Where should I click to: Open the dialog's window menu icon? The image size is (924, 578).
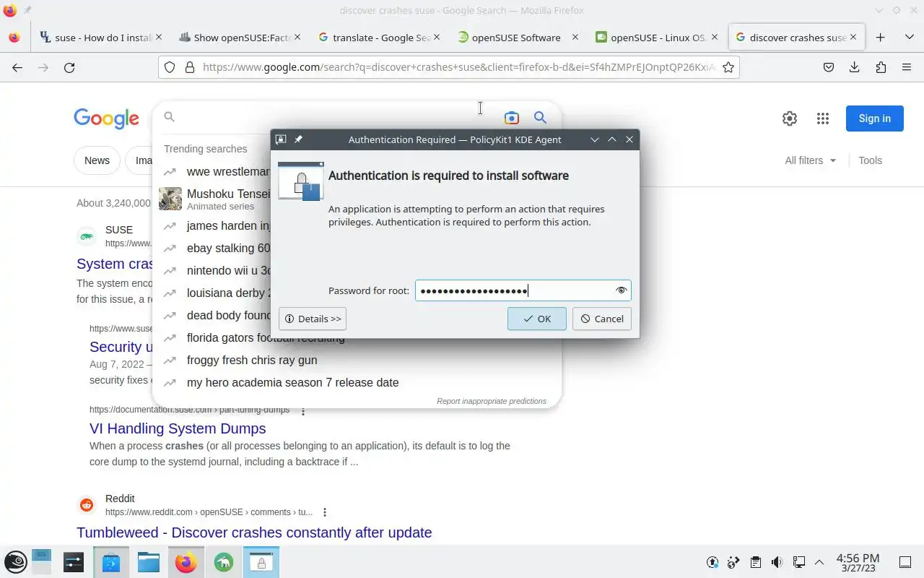tap(281, 139)
